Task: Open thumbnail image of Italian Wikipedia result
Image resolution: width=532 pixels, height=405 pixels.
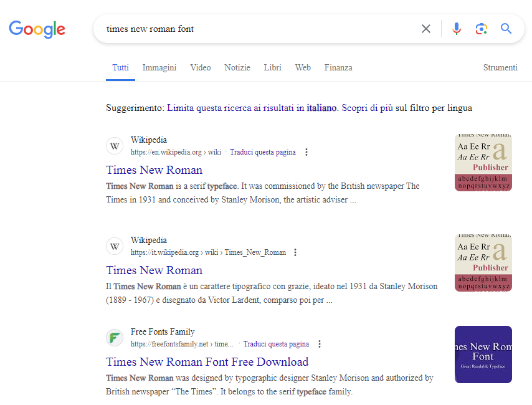Action: coord(483,263)
